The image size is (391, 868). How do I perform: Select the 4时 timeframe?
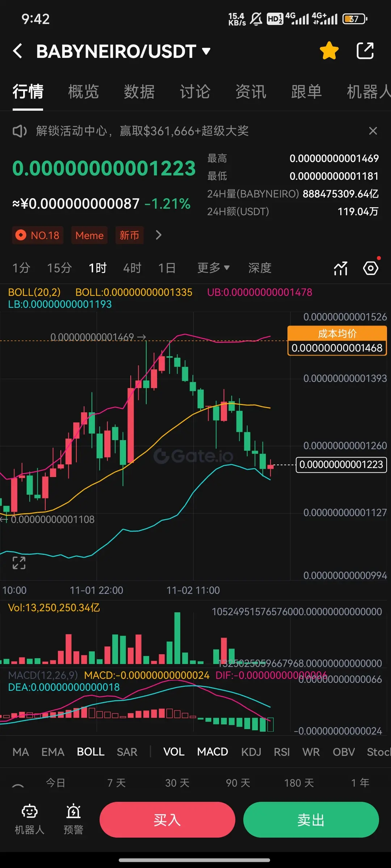click(132, 268)
